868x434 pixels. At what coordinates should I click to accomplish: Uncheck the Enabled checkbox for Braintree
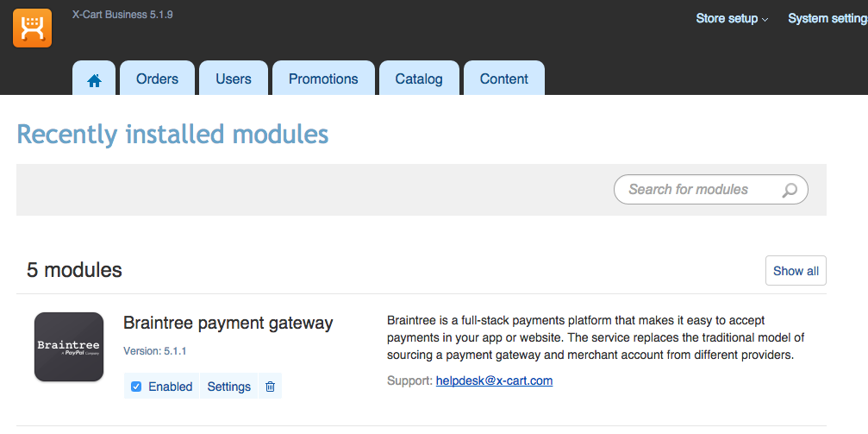pyautogui.click(x=136, y=387)
